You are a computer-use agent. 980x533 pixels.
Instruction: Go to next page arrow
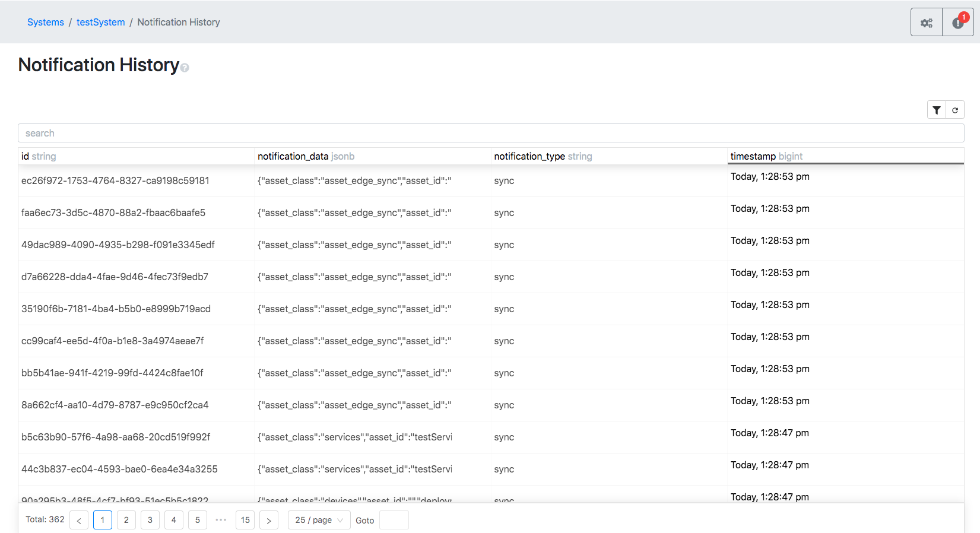[269, 521]
